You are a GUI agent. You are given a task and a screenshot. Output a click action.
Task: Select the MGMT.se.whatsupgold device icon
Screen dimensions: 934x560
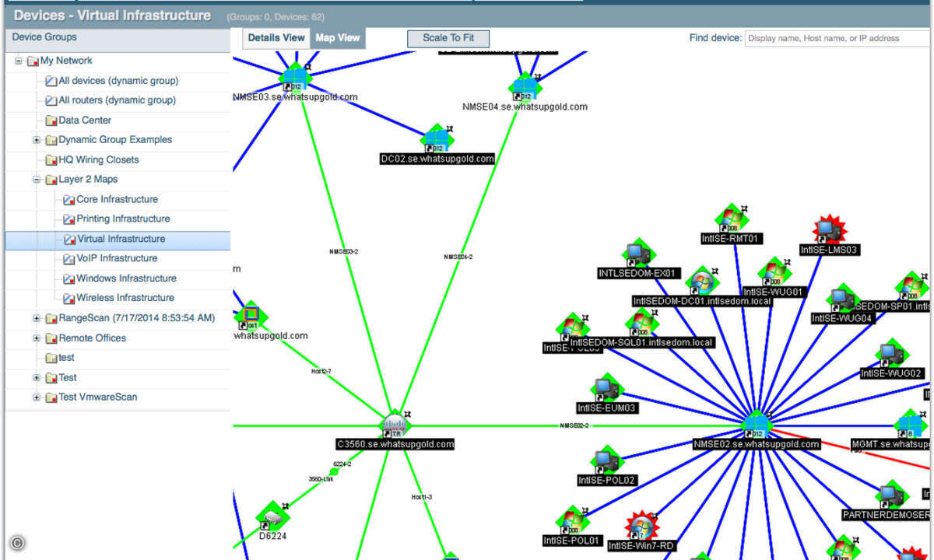point(910,425)
